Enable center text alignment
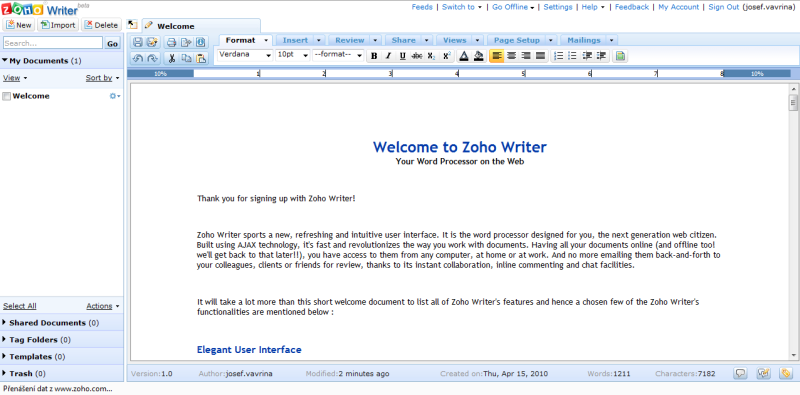Screen dimensions: 800x395 pyautogui.click(x=511, y=56)
